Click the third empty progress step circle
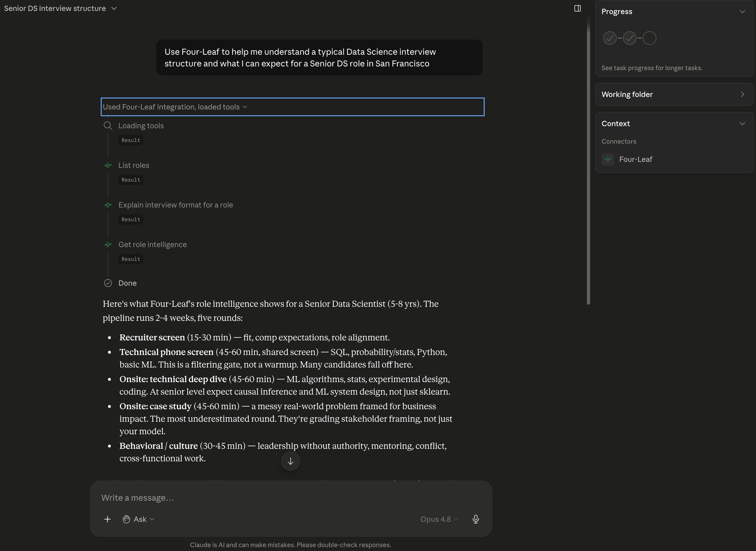 click(650, 38)
